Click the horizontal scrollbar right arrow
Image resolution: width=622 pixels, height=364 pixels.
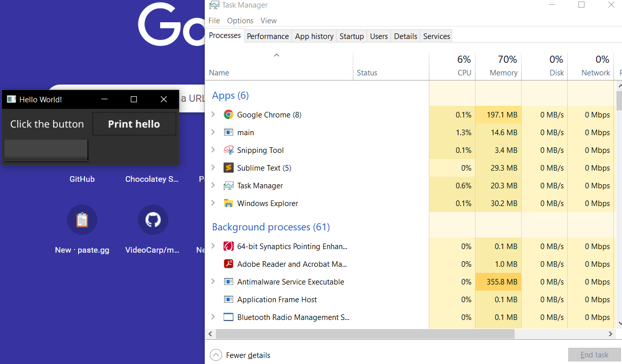[611, 334]
